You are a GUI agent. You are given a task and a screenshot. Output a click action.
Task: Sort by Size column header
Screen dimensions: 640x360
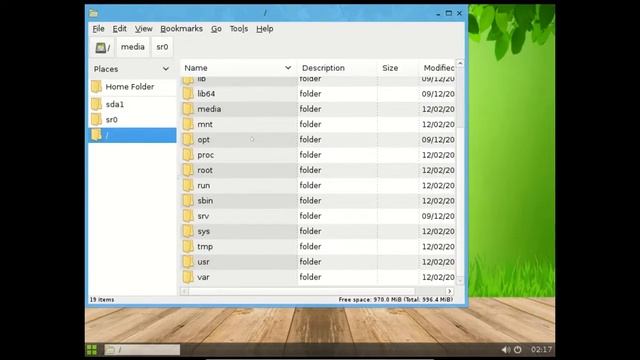pyautogui.click(x=398, y=68)
